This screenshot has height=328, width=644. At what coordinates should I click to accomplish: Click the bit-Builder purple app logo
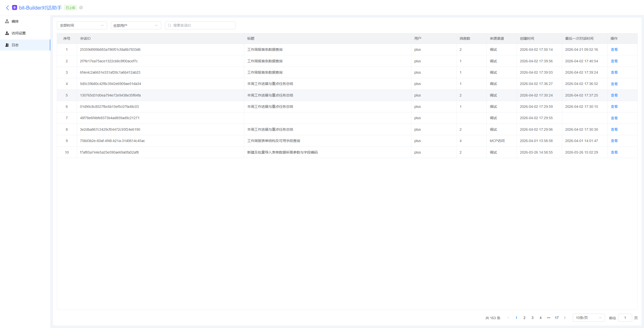click(x=15, y=8)
